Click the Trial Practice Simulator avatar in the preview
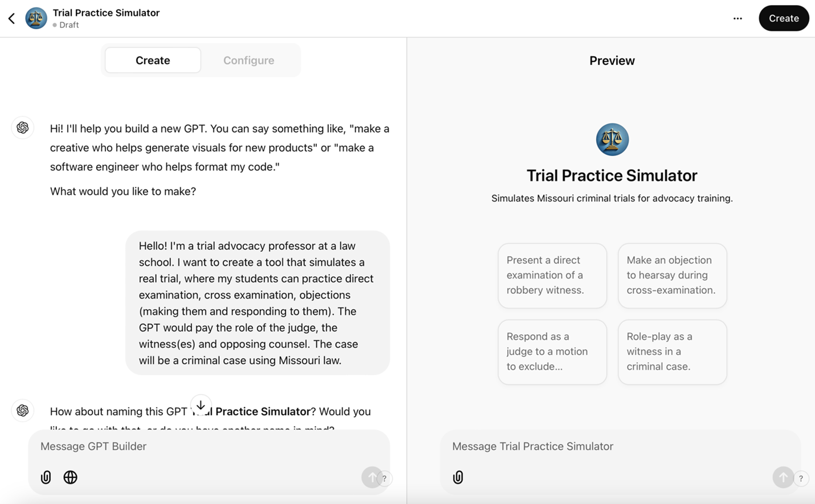The image size is (815, 504). click(x=612, y=139)
